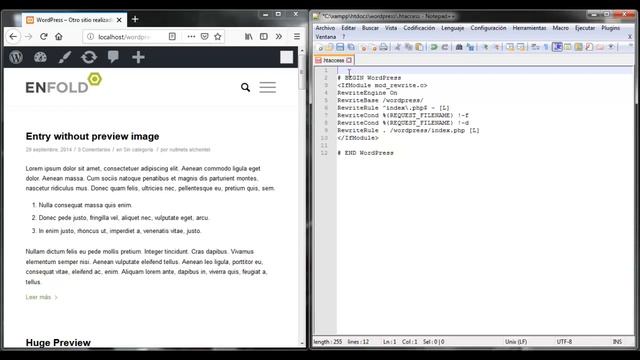Viewport: 640px width, 360px height.
Task: Bookmark page with the star icon
Action: coord(218,37)
